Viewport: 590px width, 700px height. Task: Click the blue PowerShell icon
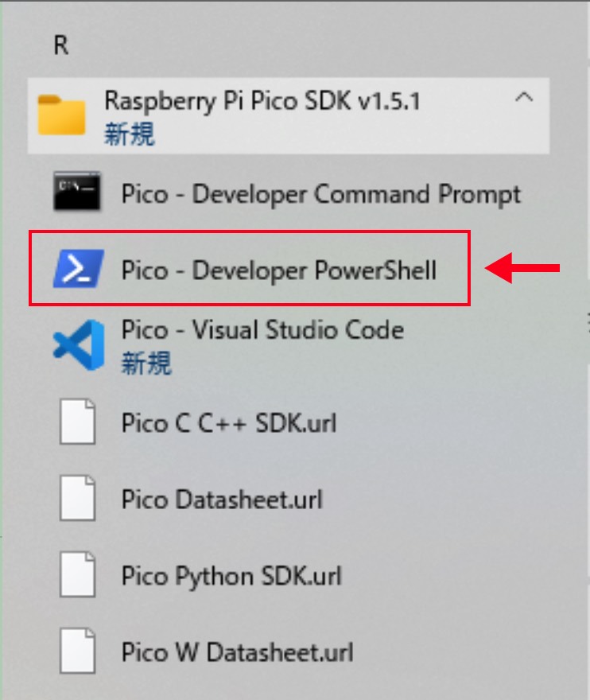pos(77,269)
